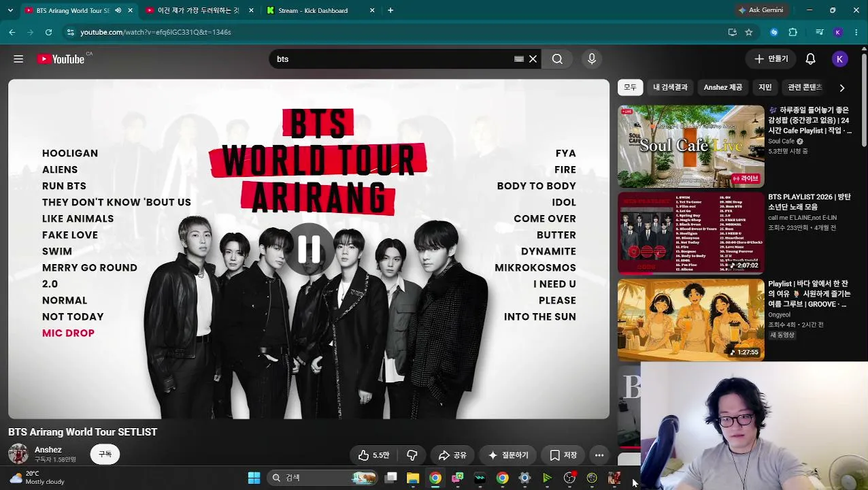Close the second YouTube tab
Image resolution: width=868 pixels, height=490 pixels.
click(251, 10)
